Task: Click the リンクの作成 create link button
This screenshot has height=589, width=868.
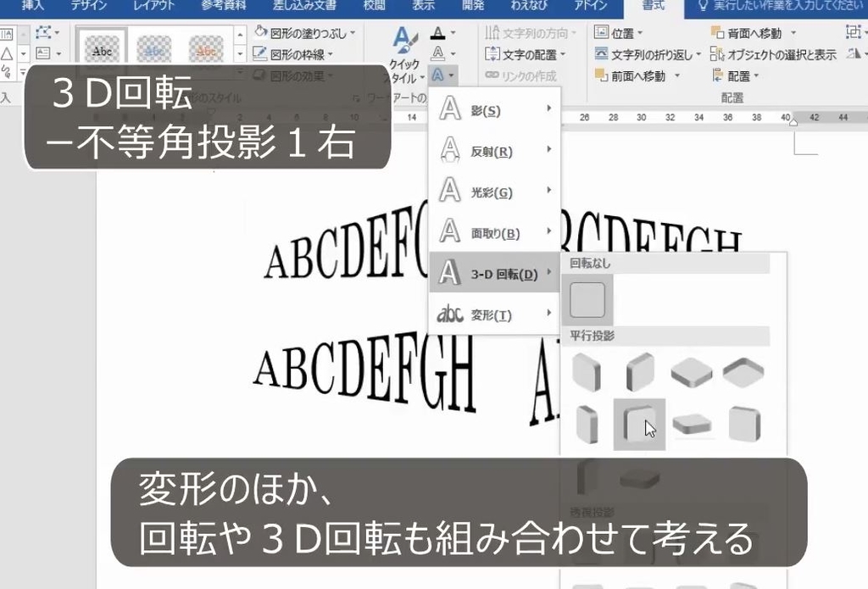Action: [x=521, y=75]
